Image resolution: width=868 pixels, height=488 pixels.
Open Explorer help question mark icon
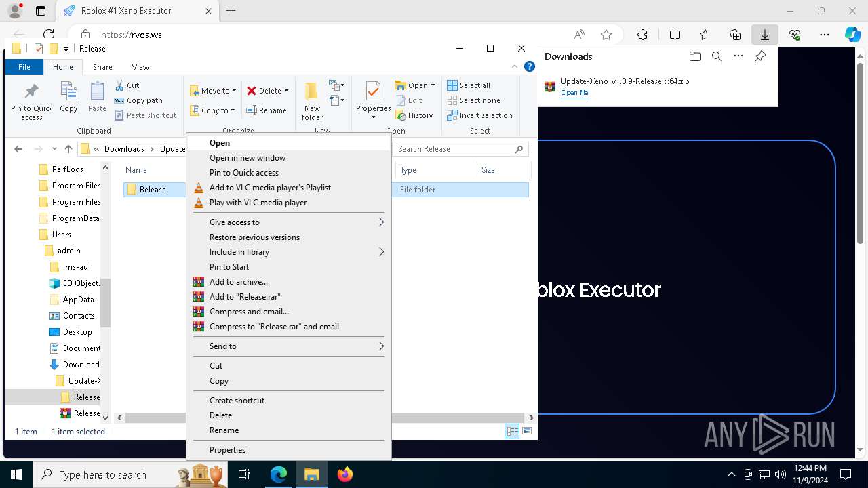pyautogui.click(x=530, y=66)
